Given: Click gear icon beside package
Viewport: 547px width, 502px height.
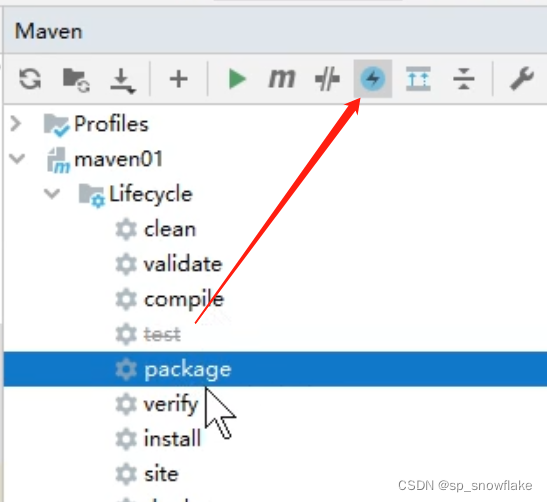Looking at the screenshot, I should click(126, 369).
